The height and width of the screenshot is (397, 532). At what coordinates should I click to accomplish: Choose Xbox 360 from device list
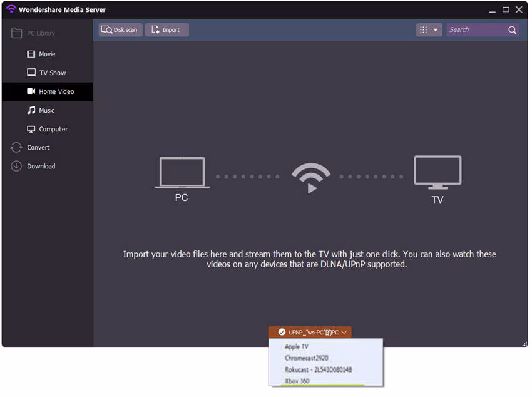(x=297, y=381)
